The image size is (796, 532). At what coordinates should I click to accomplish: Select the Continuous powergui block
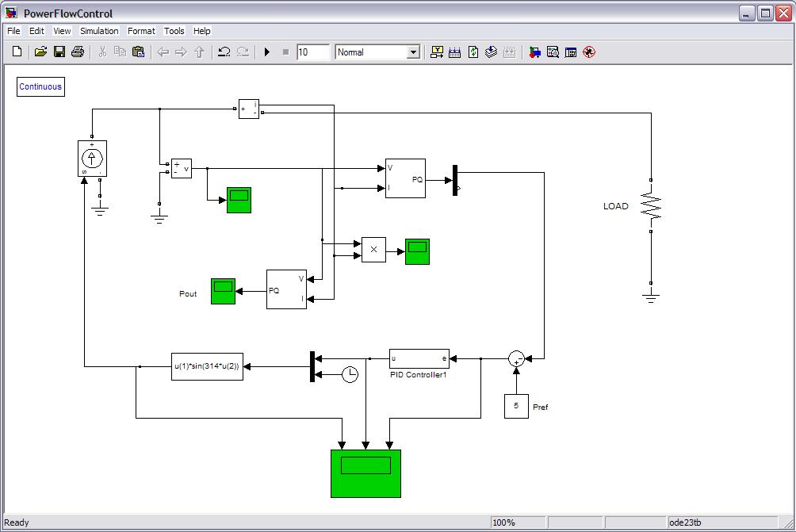pos(40,86)
